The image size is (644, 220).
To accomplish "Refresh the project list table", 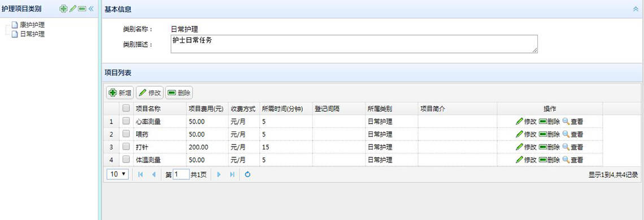I will click(247, 174).
